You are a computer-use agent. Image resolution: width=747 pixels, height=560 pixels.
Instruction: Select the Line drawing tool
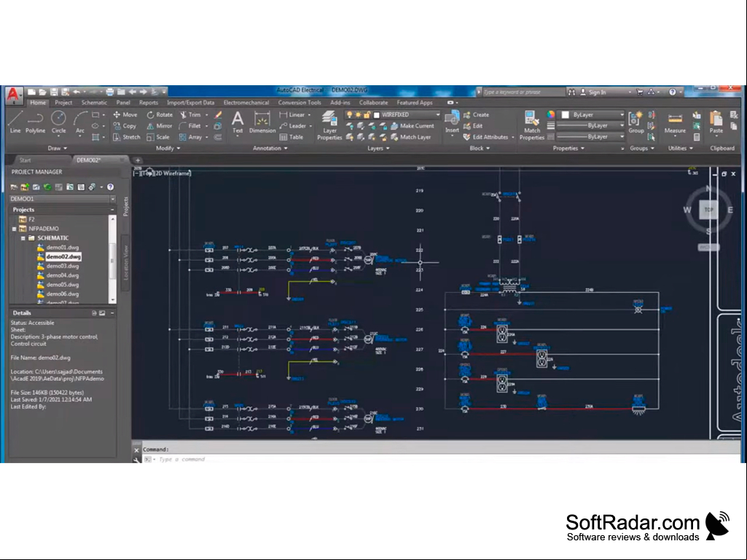pos(15,122)
